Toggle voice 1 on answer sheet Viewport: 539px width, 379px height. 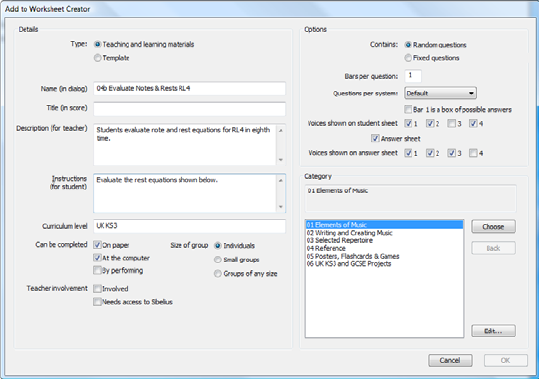coord(408,153)
